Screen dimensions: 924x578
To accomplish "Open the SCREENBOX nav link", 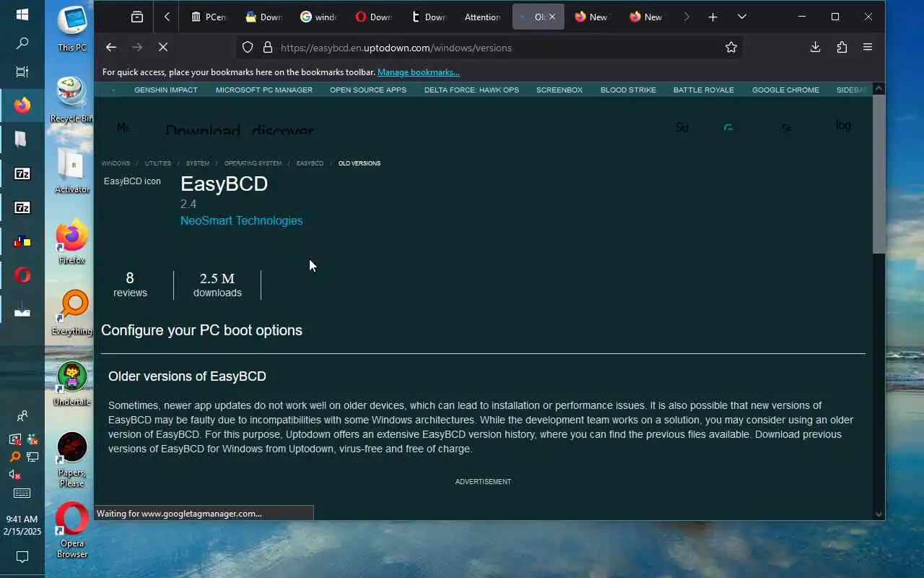I will pyautogui.click(x=559, y=90).
